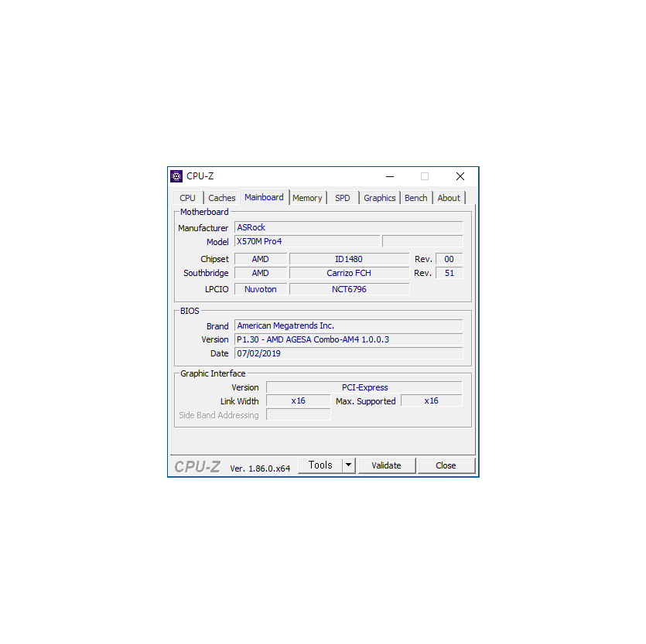Viewport: 646px width, 644px height.
Task: Click the Southbridge Carrizo FCH value
Action: click(350, 273)
